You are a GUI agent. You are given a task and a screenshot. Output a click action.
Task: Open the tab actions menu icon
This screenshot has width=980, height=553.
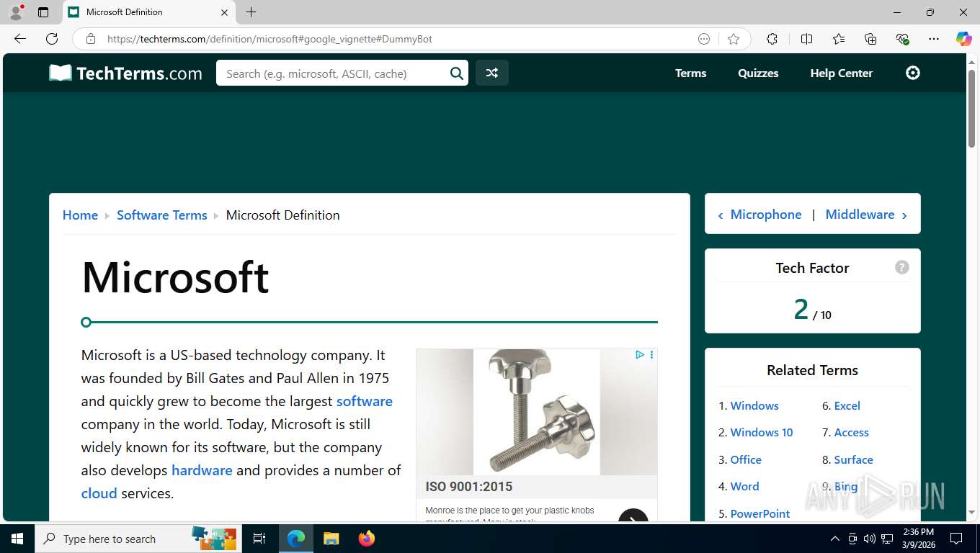click(x=43, y=12)
